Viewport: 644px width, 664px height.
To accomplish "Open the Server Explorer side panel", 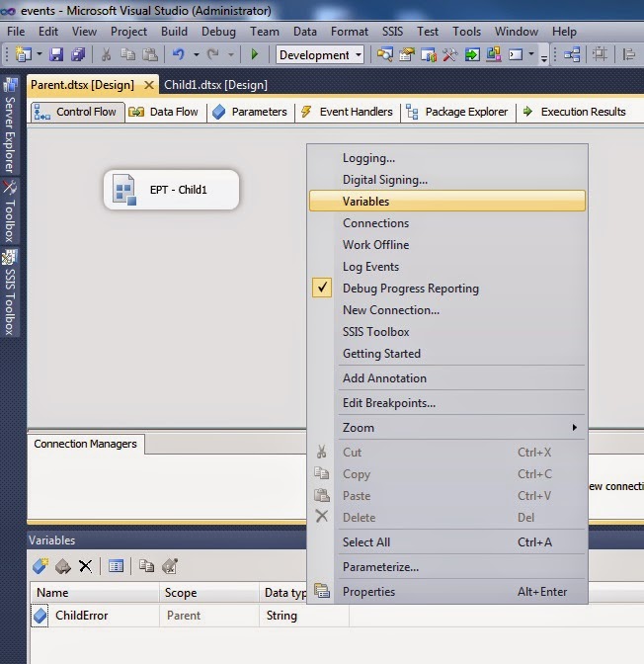I will pos(10,125).
